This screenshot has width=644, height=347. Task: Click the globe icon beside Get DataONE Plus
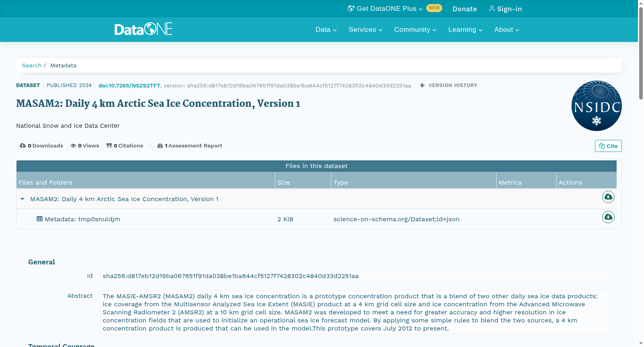(x=351, y=8)
